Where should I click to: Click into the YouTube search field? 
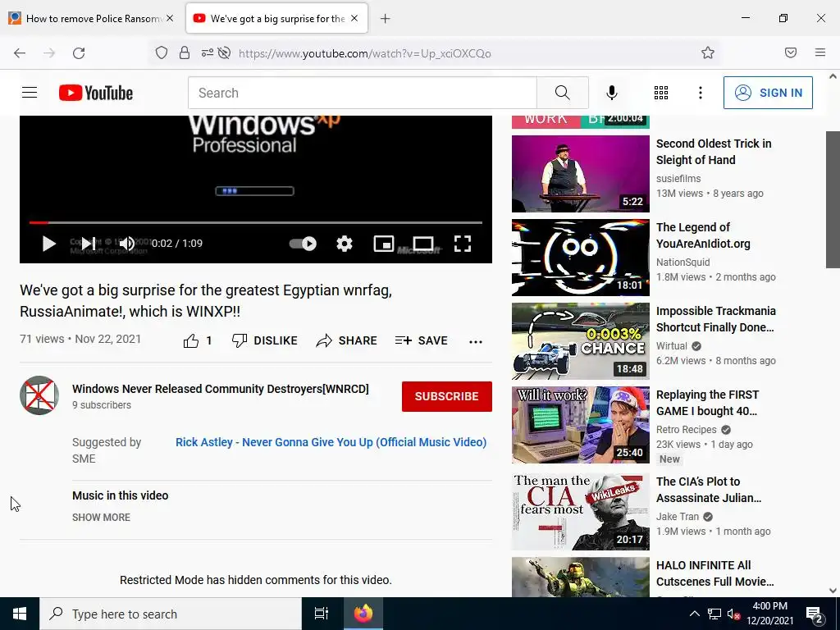pos(362,93)
